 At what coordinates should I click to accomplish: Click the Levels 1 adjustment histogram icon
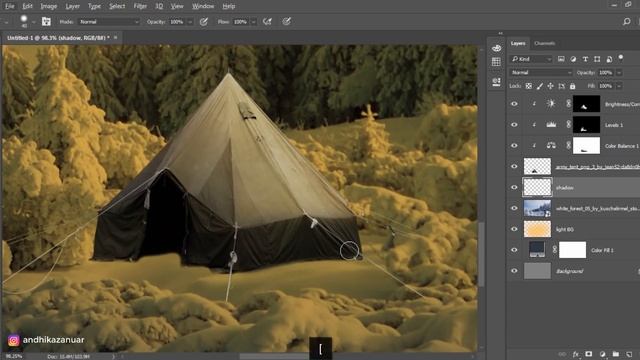tap(551, 124)
